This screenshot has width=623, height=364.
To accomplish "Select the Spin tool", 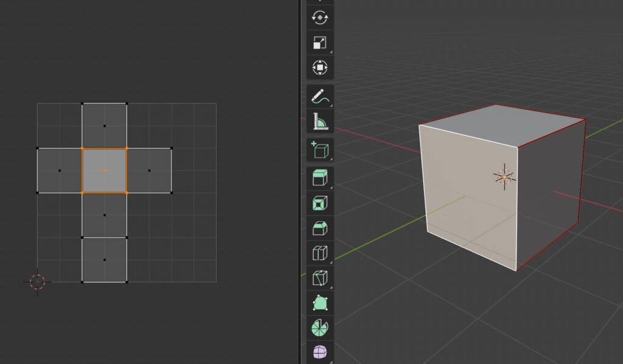I will point(320,328).
